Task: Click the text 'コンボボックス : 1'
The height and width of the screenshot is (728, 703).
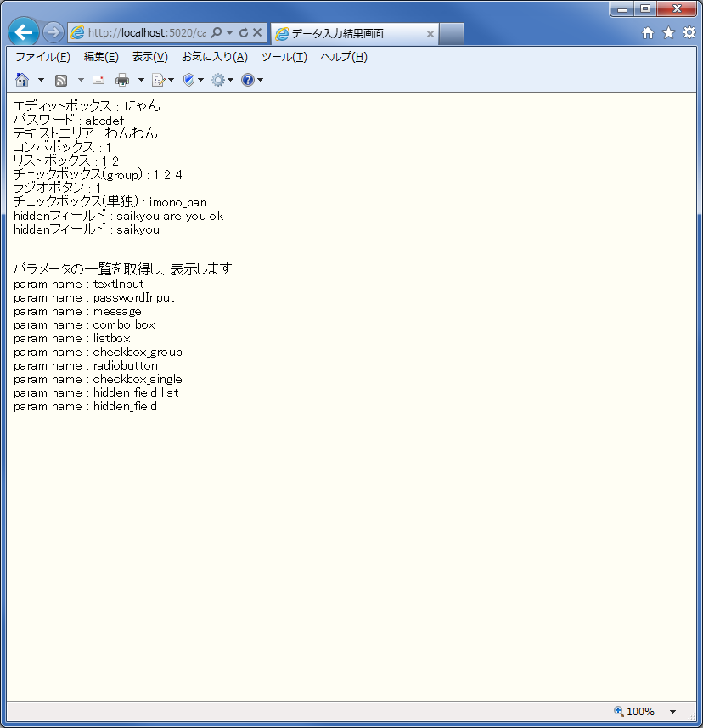Action: [62, 147]
